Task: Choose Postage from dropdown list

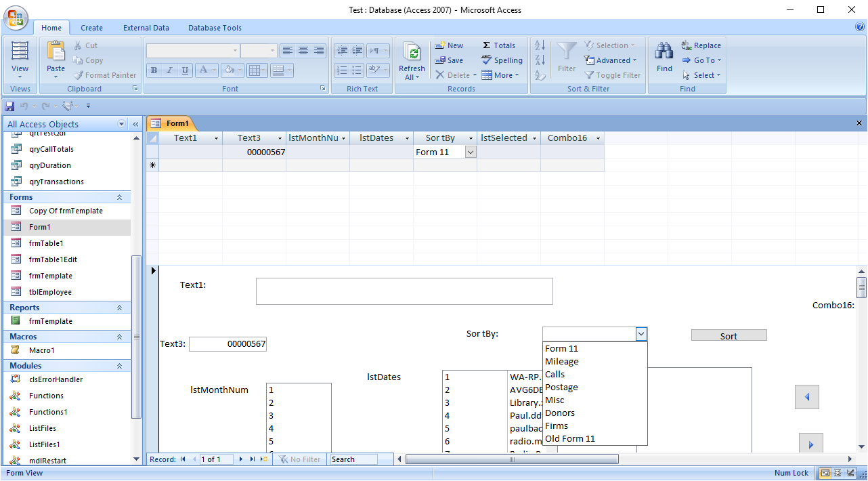Action: (594, 388)
